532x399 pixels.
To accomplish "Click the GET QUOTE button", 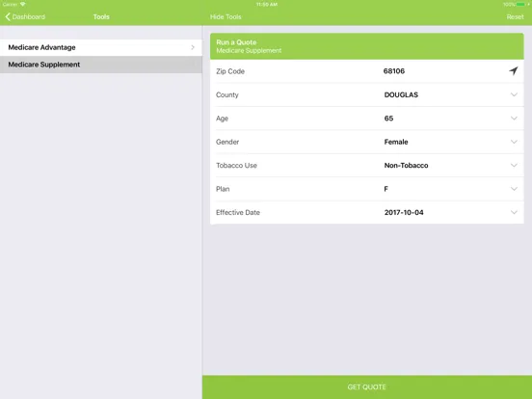I will [x=367, y=386].
